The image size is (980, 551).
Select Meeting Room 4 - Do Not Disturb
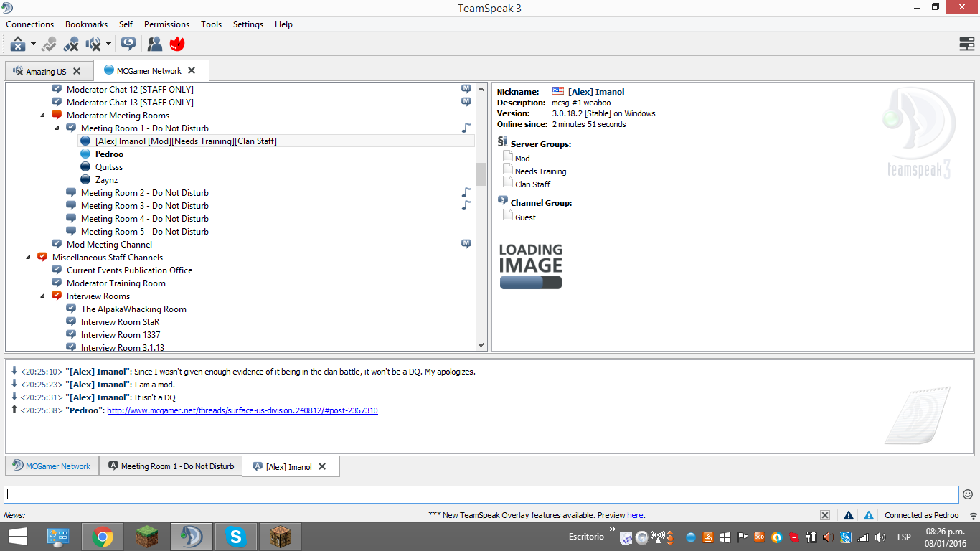coord(144,219)
